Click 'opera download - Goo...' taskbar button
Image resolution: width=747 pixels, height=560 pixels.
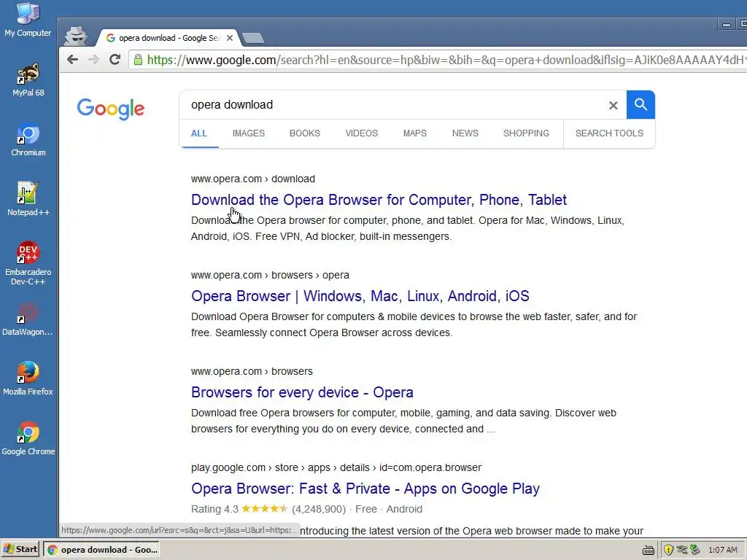[101, 550]
